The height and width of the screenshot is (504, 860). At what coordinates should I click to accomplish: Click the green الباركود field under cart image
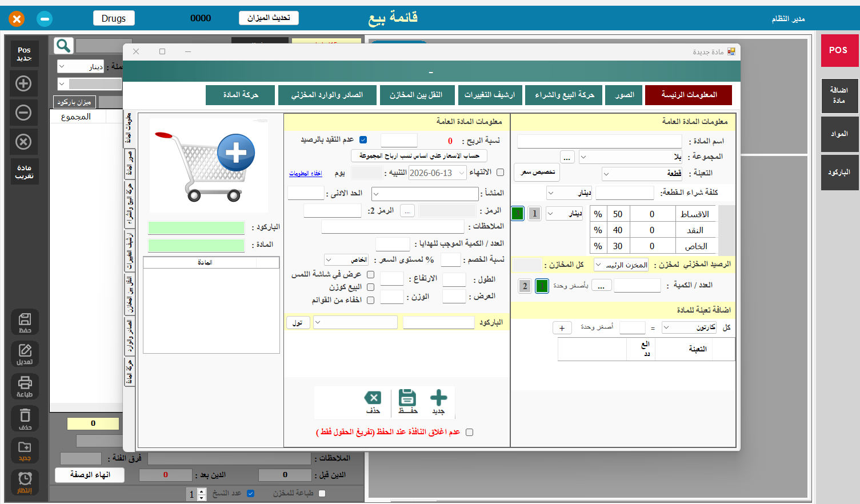(196, 228)
